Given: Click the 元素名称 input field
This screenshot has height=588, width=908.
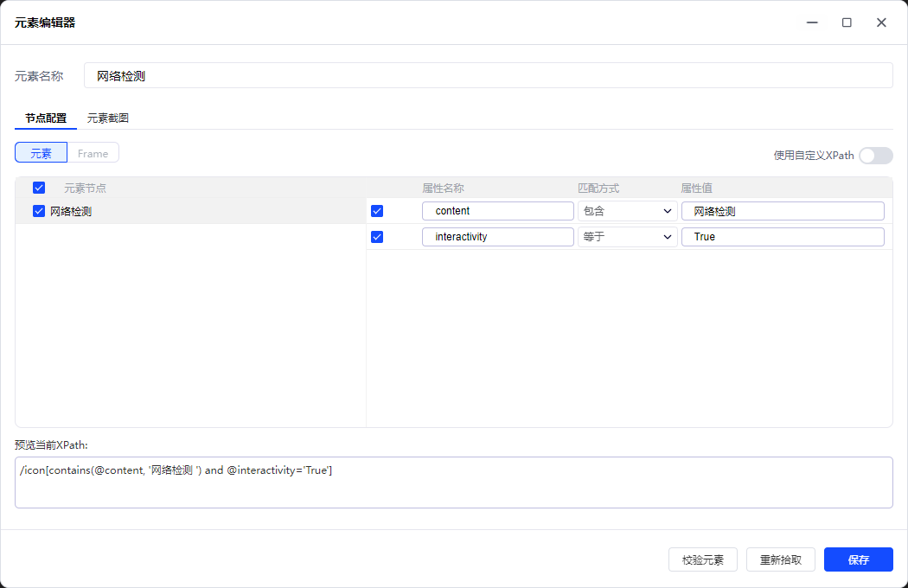Looking at the screenshot, I should (x=488, y=76).
